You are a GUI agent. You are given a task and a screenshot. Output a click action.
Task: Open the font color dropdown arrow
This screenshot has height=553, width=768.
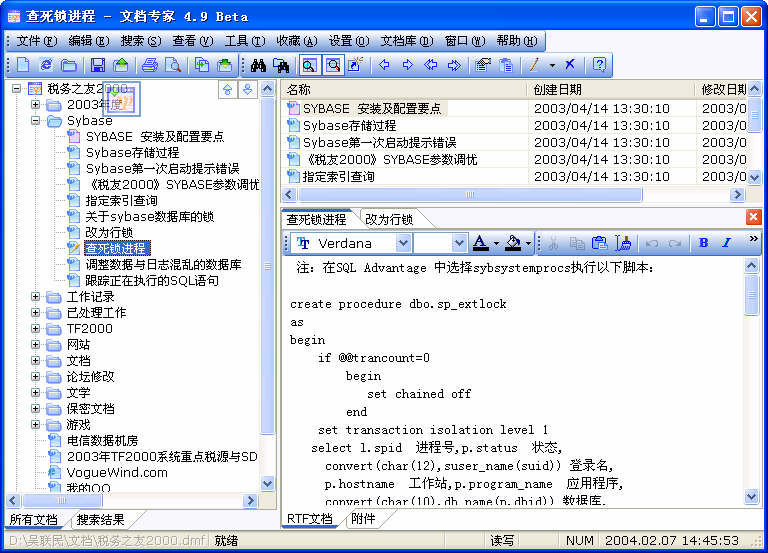[x=496, y=243]
